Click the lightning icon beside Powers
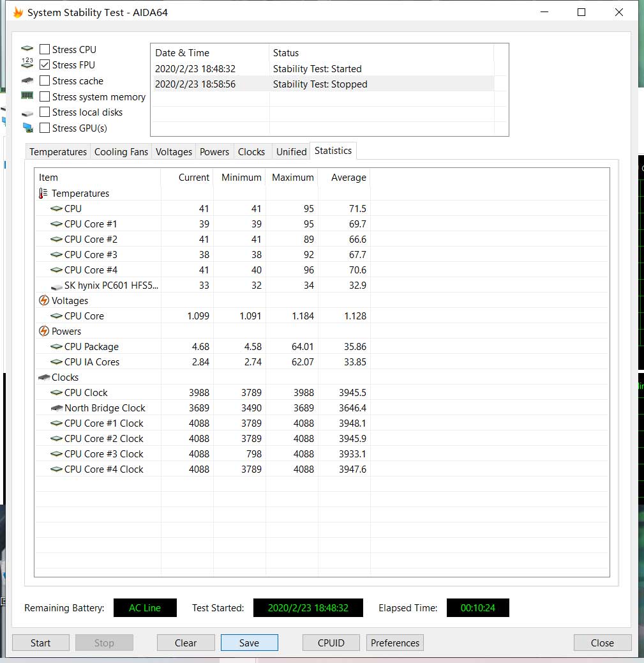Screen dimensions: 644x663 [44, 331]
